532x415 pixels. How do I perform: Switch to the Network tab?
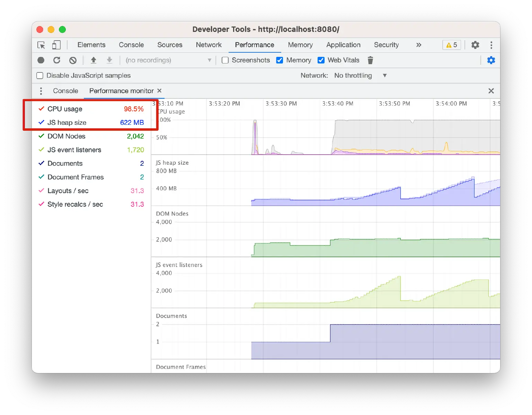click(x=209, y=45)
